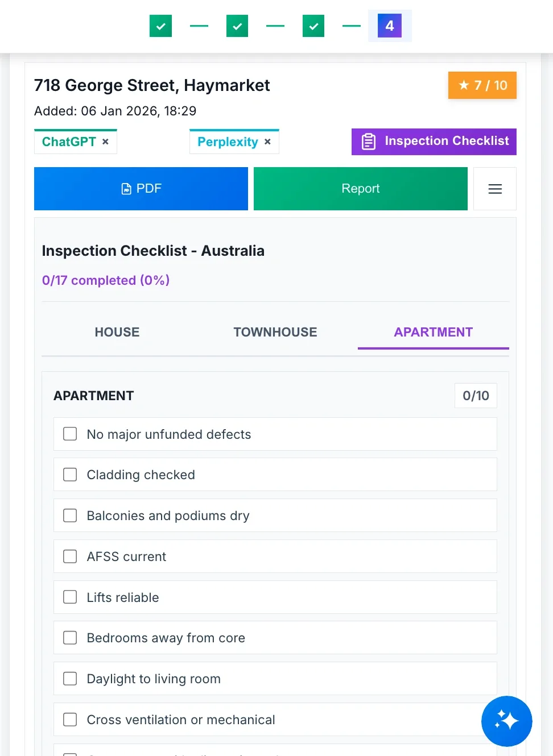The width and height of the screenshot is (553, 756).
Task: Enable the "Lifts reliable" checkbox
Action: tap(70, 597)
